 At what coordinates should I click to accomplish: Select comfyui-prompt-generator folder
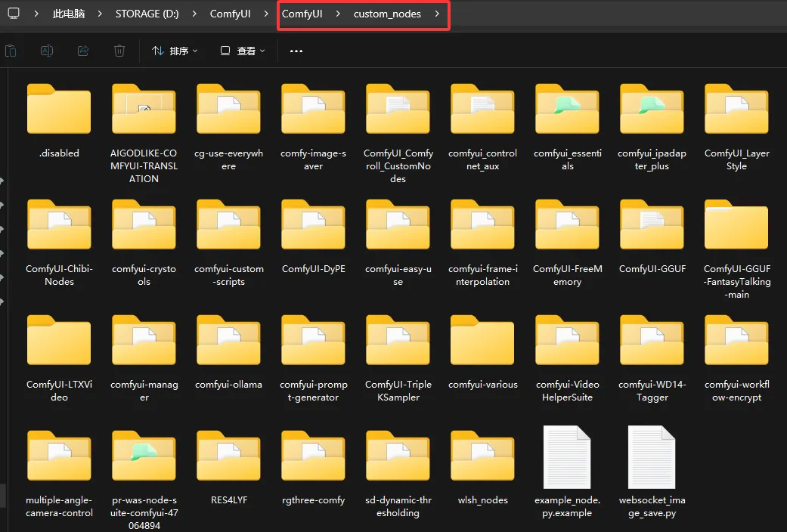pos(313,358)
